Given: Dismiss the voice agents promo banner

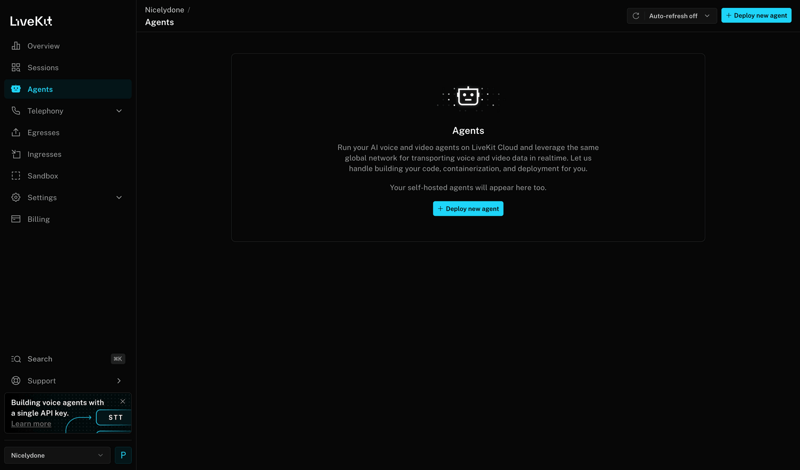Looking at the screenshot, I should point(122,402).
